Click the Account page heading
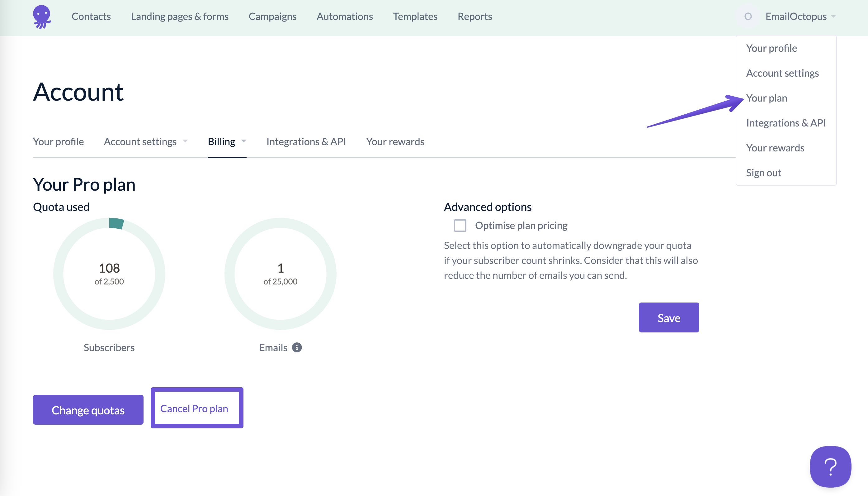This screenshot has height=496, width=868. 78,92
